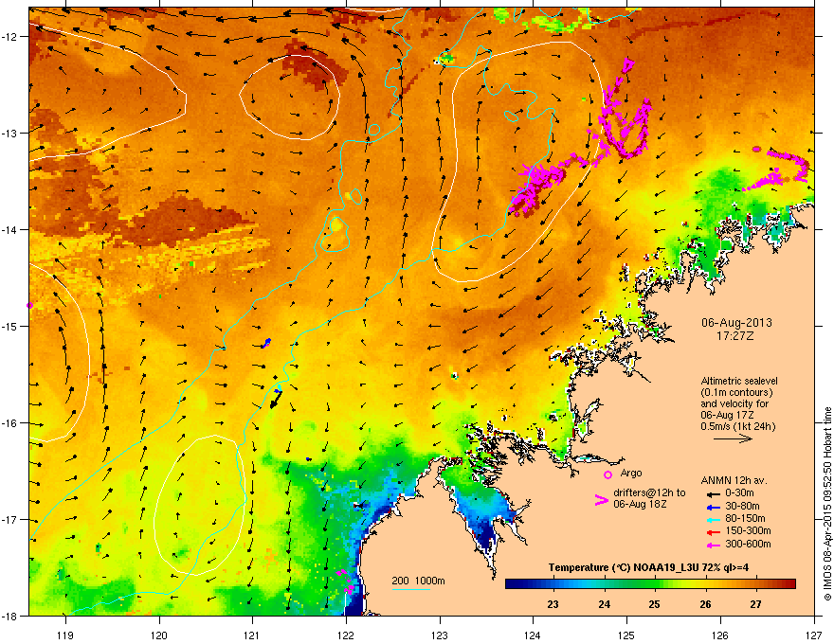This screenshot has width=834, height=644.
Task: Click the '150-300m' depth label
Action: [748, 530]
